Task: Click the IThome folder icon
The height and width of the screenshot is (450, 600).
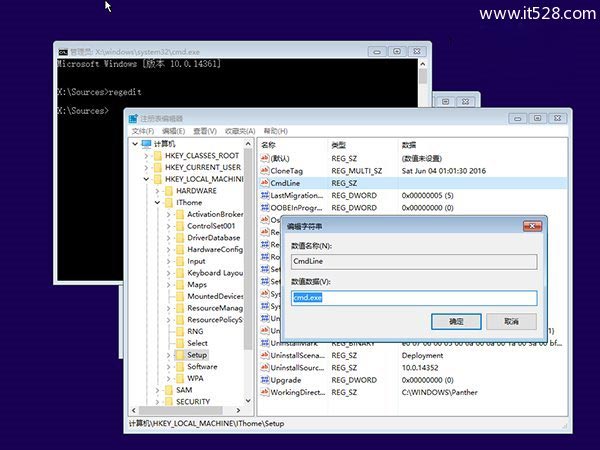Action: point(169,203)
